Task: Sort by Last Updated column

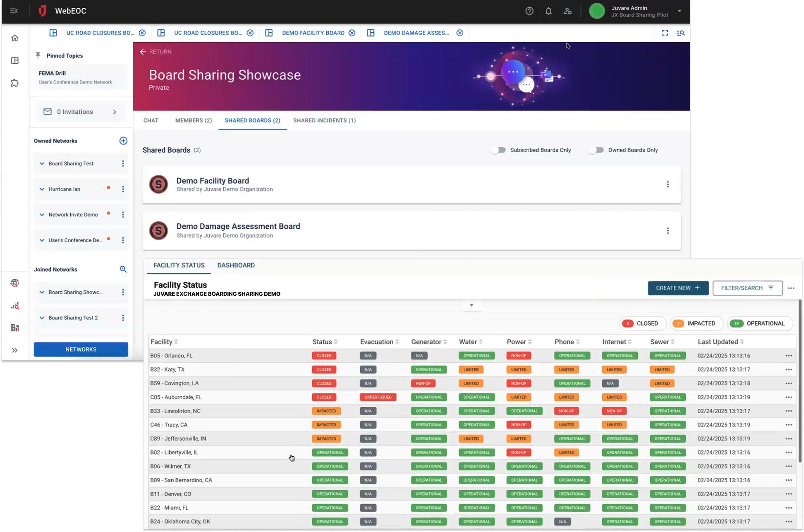Action: click(721, 342)
